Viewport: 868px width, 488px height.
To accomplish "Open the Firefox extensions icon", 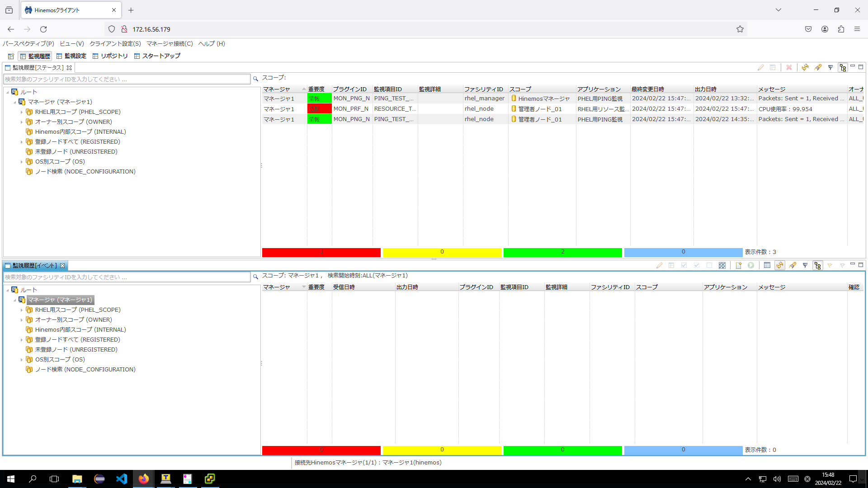I will tap(841, 29).
